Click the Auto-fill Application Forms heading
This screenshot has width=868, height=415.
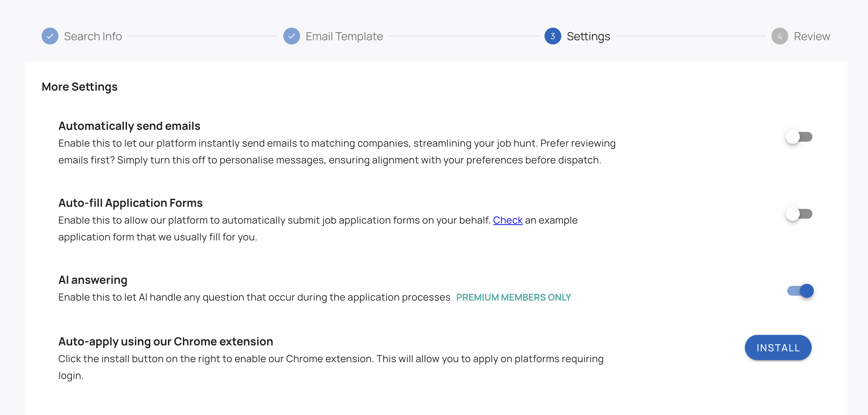[130, 203]
